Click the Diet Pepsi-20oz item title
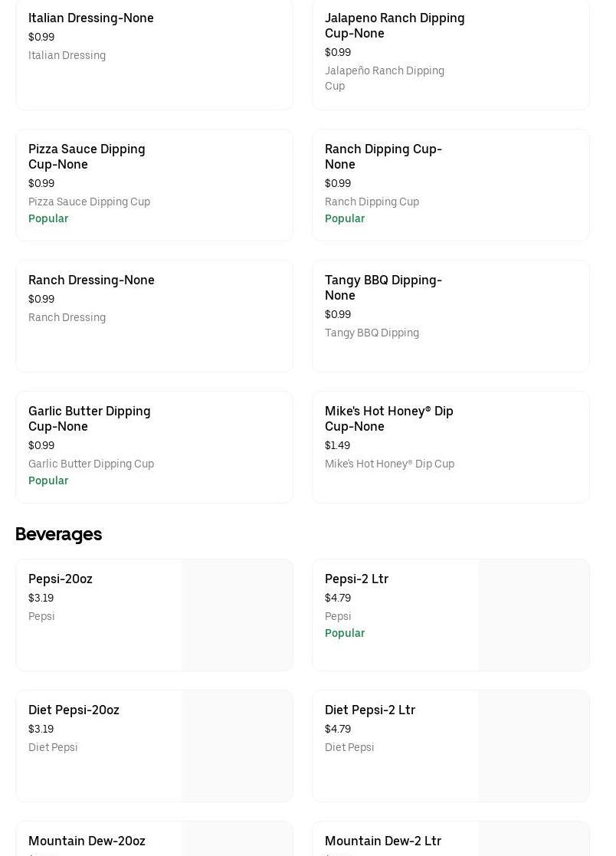 coord(74,710)
